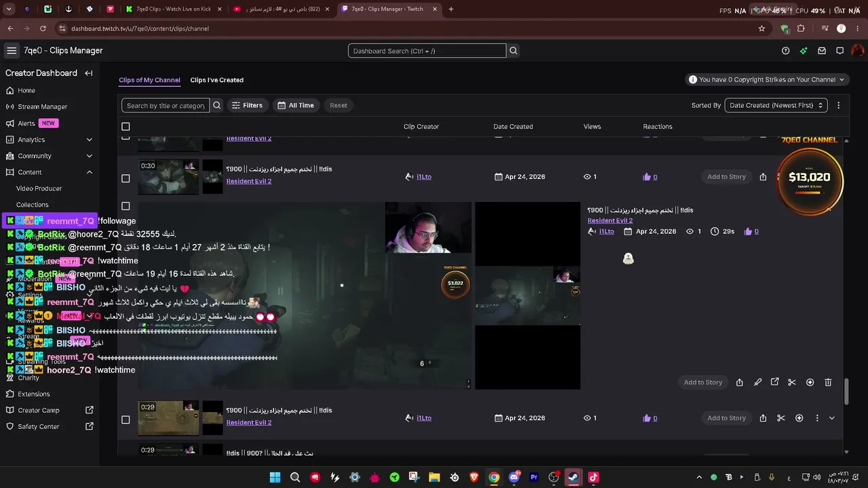Click the Reset filters button
The image size is (868, 488).
pos(338,105)
